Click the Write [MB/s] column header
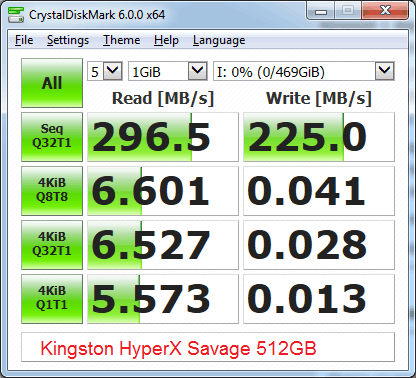Viewport: 416px width, 378px height. [x=319, y=98]
